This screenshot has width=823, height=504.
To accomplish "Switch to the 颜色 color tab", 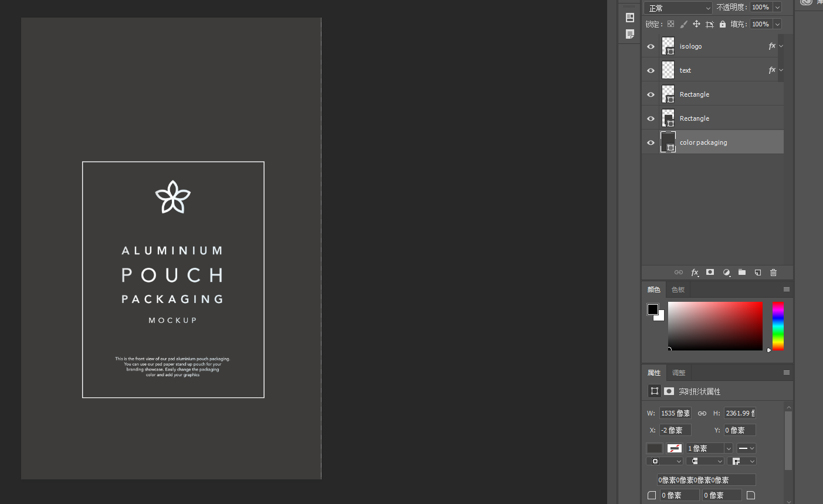I will tap(653, 290).
